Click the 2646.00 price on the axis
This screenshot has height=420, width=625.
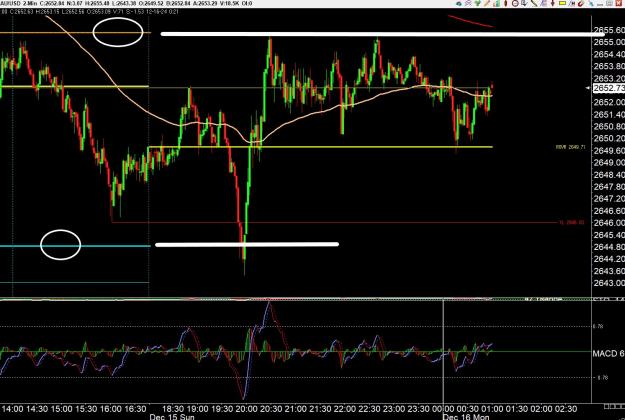coord(609,223)
